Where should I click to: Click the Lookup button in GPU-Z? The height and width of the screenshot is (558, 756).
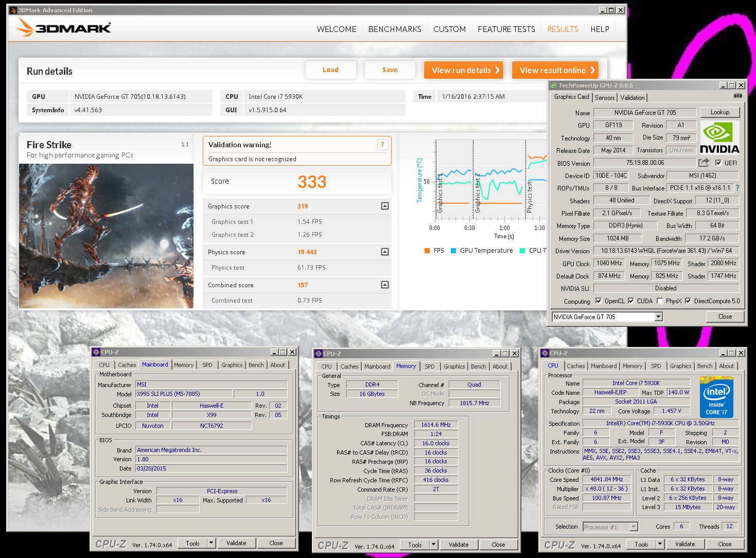coord(719,112)
